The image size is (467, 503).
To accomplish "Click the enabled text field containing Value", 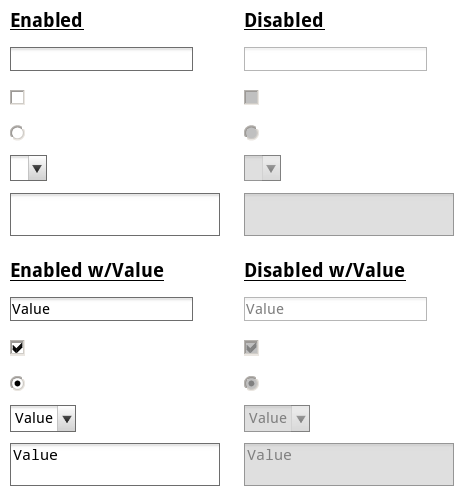I will [101, 309].
